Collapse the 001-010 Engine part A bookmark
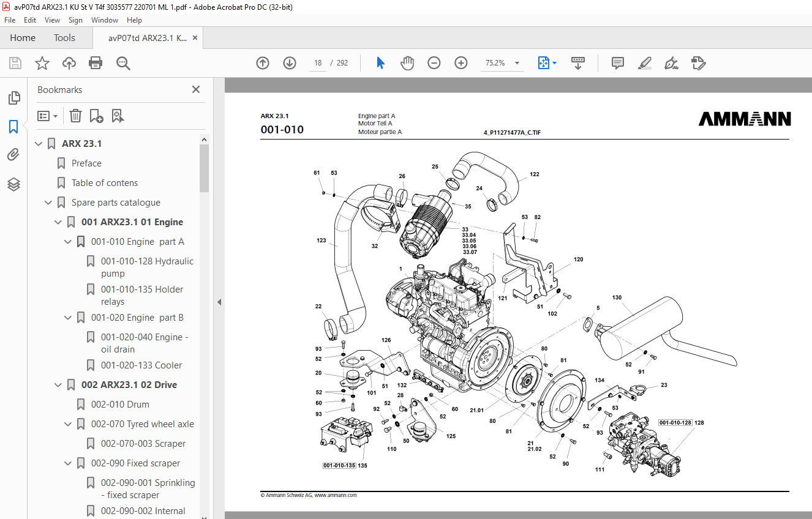 [68, 242]
